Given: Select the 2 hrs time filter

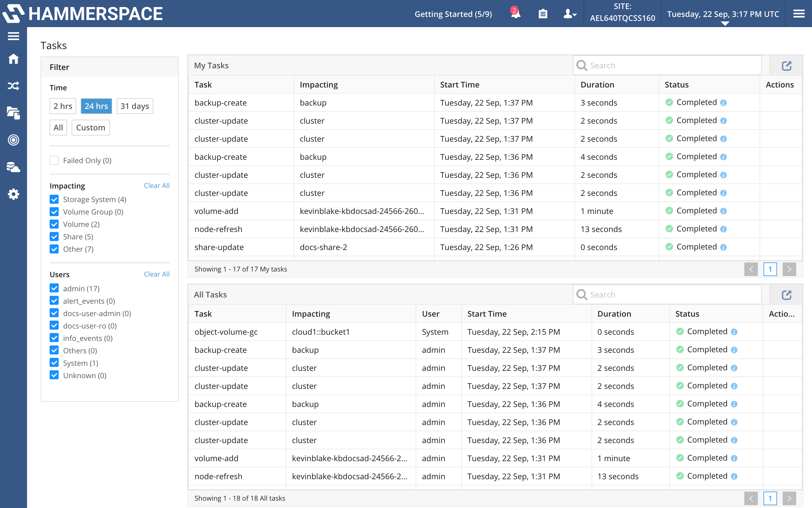Looking at the screenshot, I should [x=63, y=106].
